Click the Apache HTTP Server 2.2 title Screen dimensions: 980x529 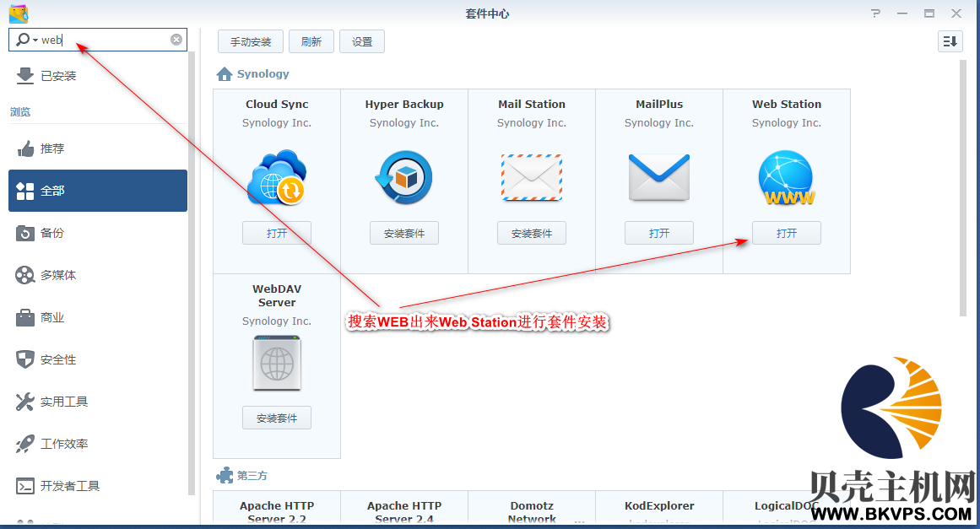pos(277,512)
